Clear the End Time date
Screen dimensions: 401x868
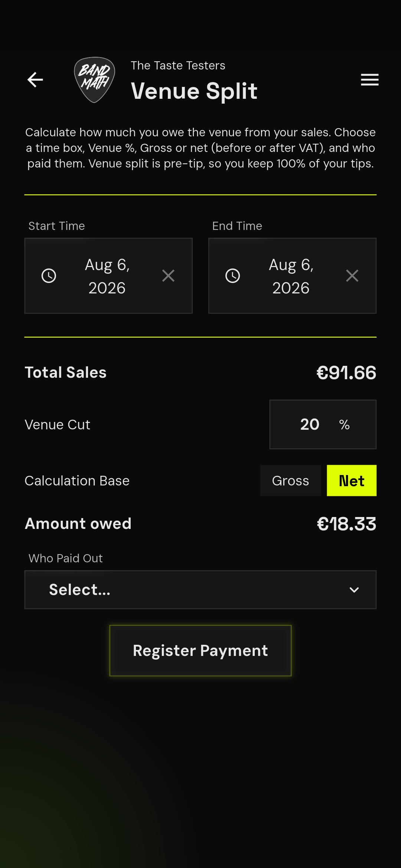352,276
